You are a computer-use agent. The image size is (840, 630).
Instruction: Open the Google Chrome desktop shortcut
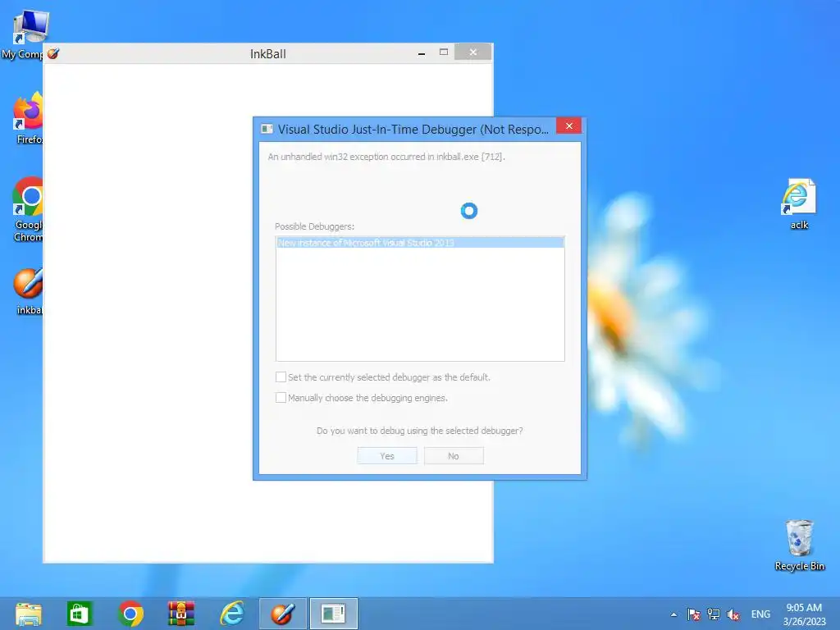(x=28, y=209)
